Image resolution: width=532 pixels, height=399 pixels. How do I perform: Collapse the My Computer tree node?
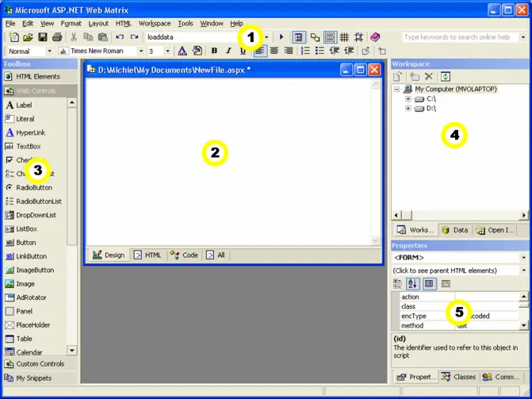(396, 90)
